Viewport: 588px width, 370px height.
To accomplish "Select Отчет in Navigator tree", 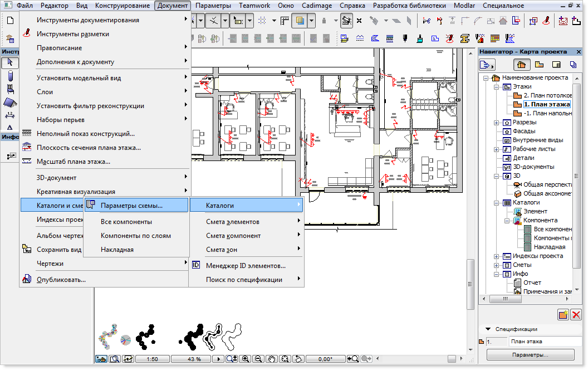I will pyautogui.click(x=532, y=283).
